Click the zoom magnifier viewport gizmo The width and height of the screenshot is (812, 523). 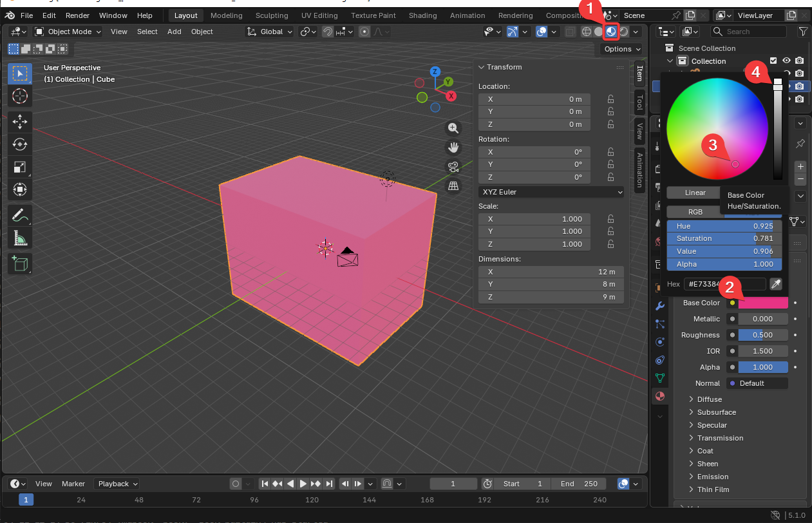[453, 128]
